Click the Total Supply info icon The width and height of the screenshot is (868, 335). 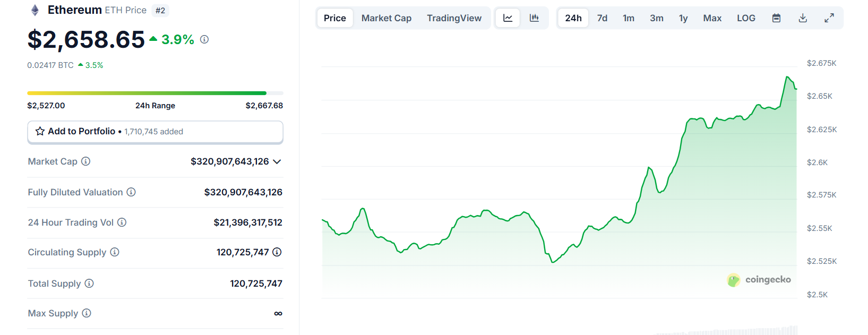(89, 284)
